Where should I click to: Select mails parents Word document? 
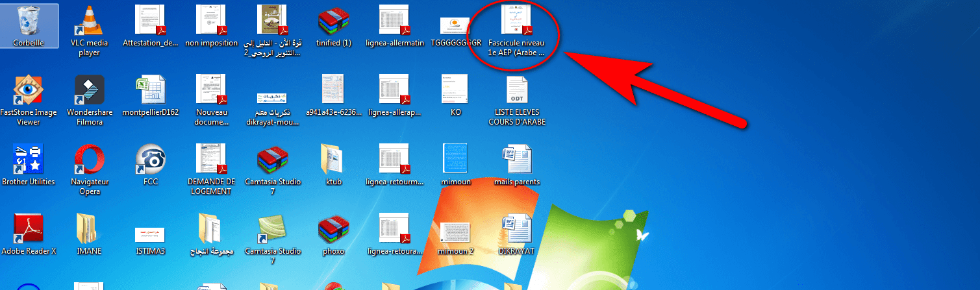point(516,165)
